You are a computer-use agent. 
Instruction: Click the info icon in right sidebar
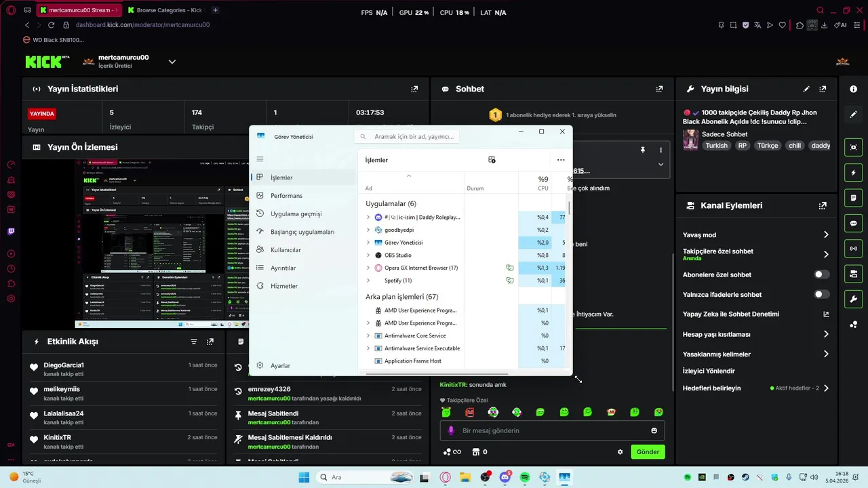pyautogui.click(x=853, y=89)
